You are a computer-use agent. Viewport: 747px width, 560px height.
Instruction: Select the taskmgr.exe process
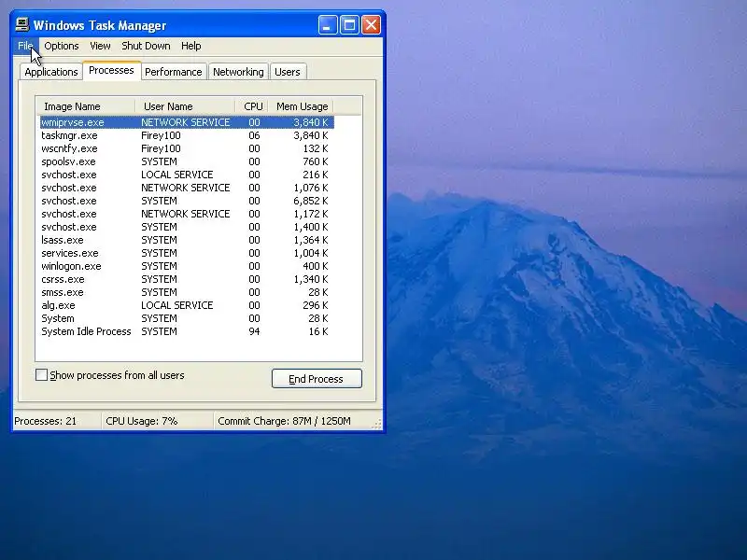click(x=187, y=135)
